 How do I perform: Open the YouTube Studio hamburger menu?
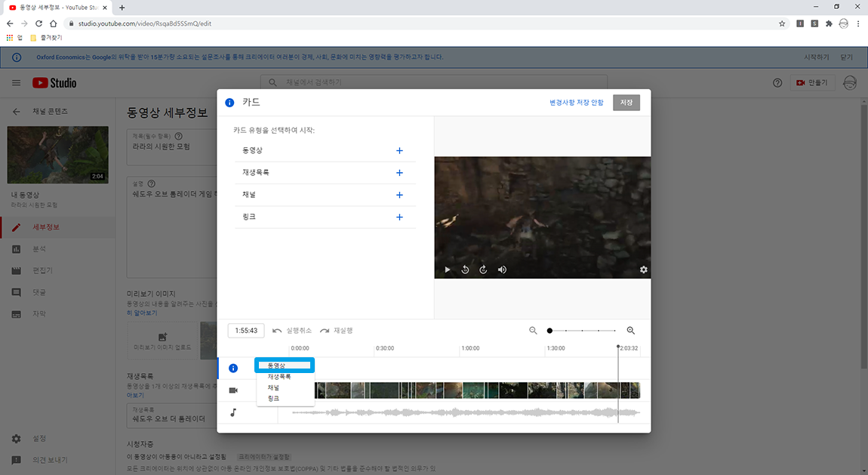(x=16, y=82)
